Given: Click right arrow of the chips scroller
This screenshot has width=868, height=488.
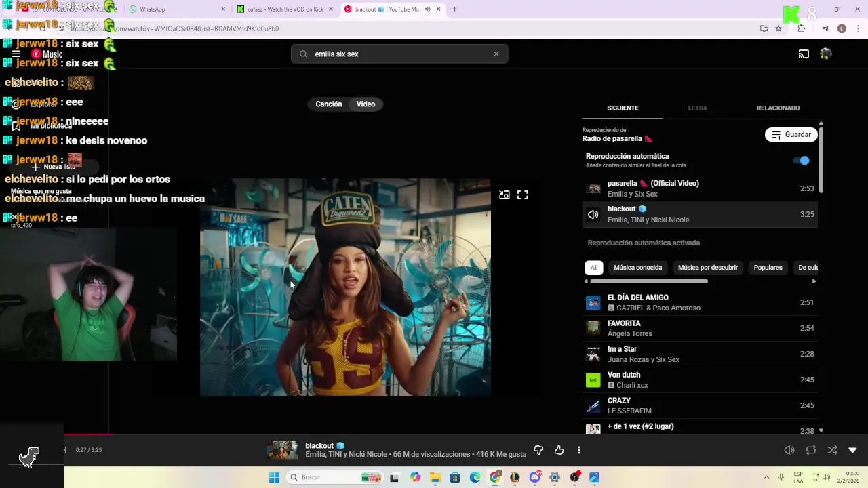Looking at the screenshot, I should [x=814, y=281].
